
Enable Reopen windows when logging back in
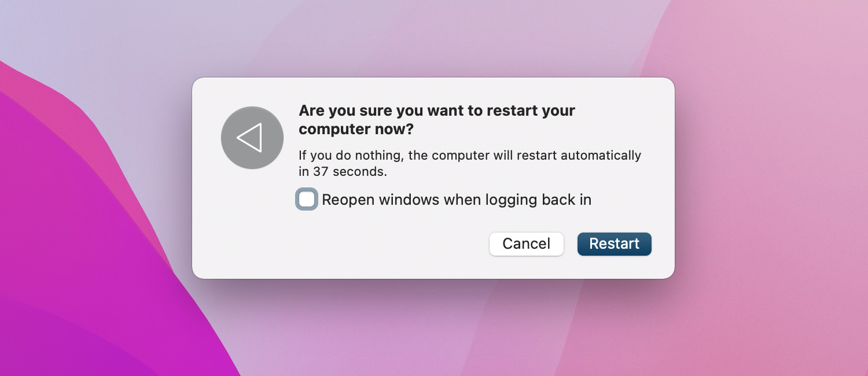[x=307, y=199]
